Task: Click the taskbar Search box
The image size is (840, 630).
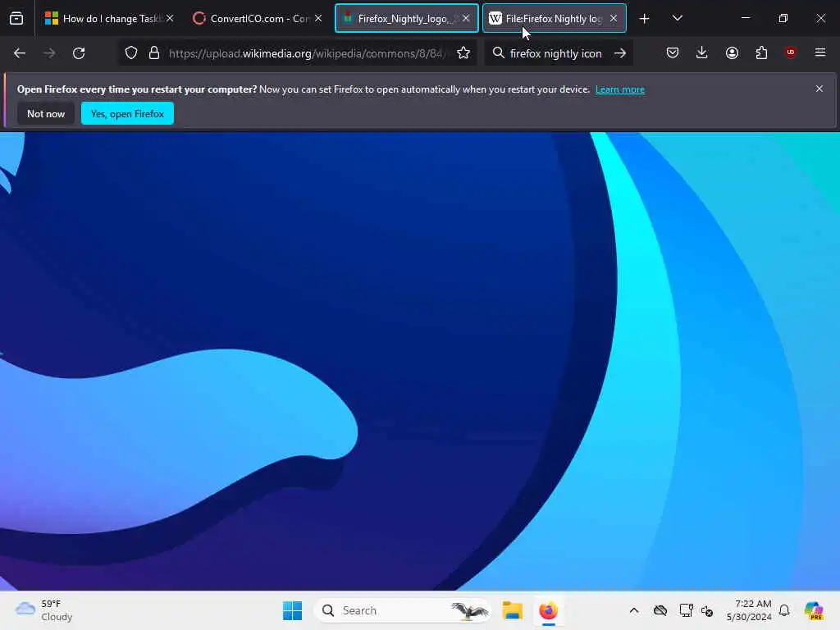Action: tap(402, 610)
